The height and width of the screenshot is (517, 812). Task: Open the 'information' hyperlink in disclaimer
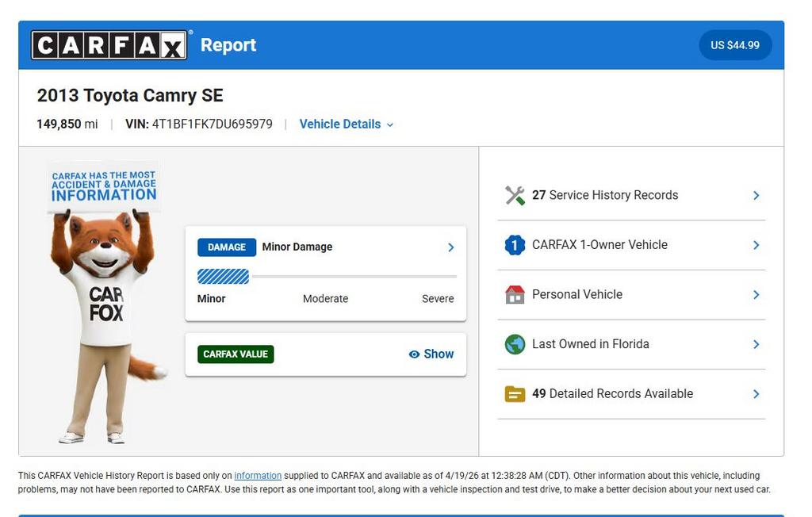(258, 476)
